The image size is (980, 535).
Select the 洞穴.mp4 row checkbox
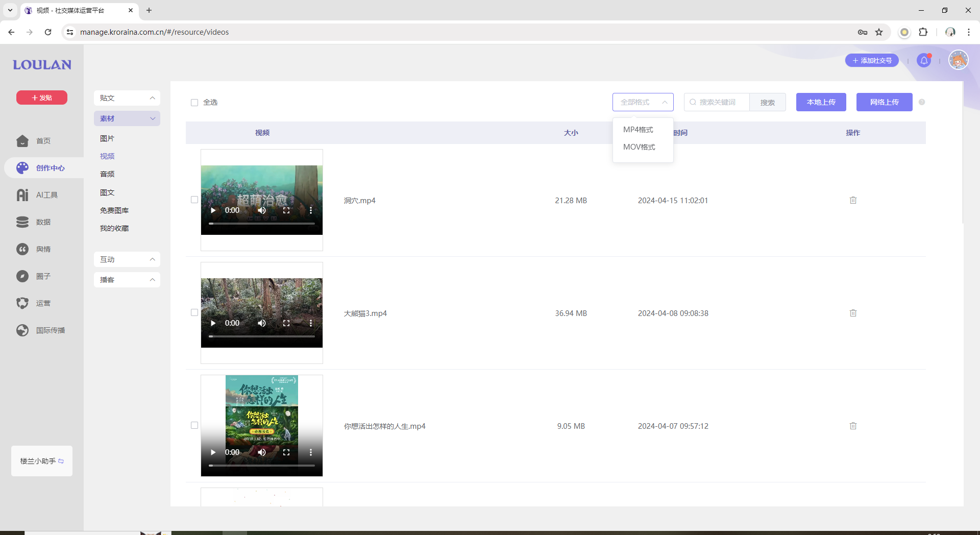(194, 200)
